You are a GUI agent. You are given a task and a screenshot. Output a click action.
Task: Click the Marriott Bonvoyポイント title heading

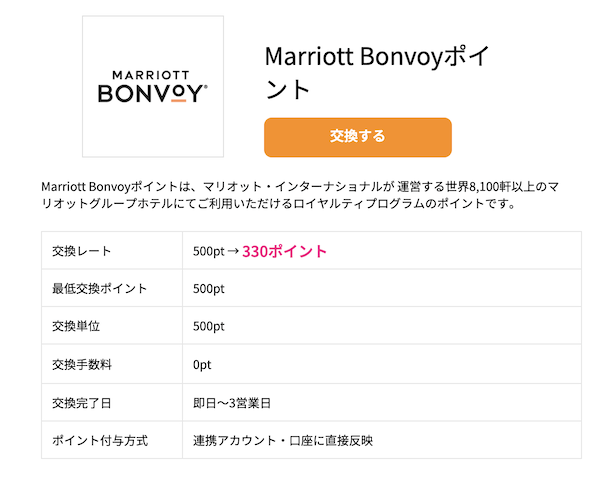tap(377, 73)
